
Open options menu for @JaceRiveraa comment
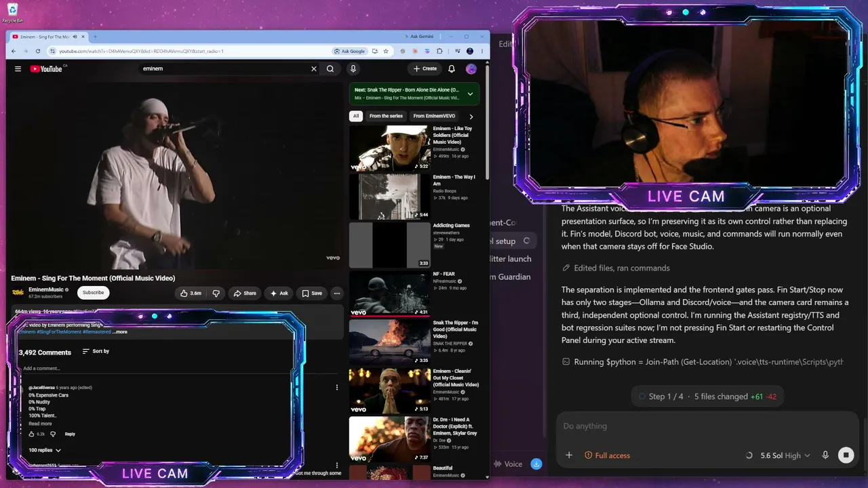pyautogui.click(x=337, y=388)
